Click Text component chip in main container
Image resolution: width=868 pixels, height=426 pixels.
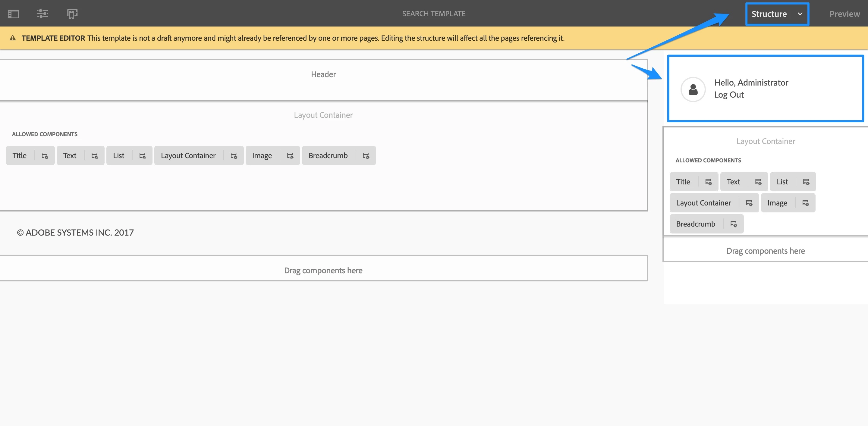click(x=70, y=155)
